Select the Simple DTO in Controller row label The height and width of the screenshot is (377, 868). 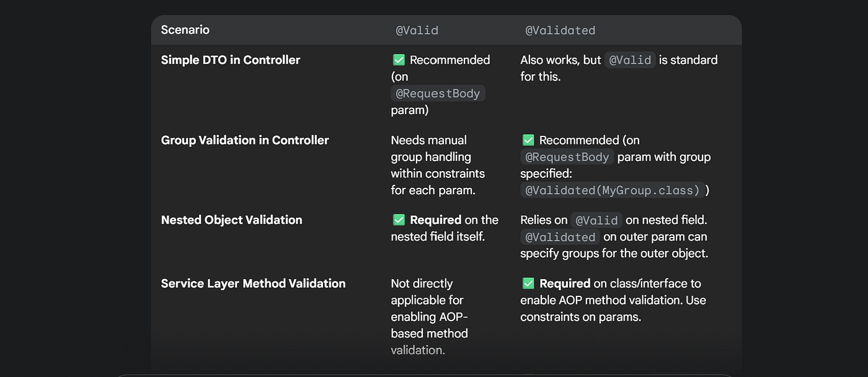pos(231,60)
